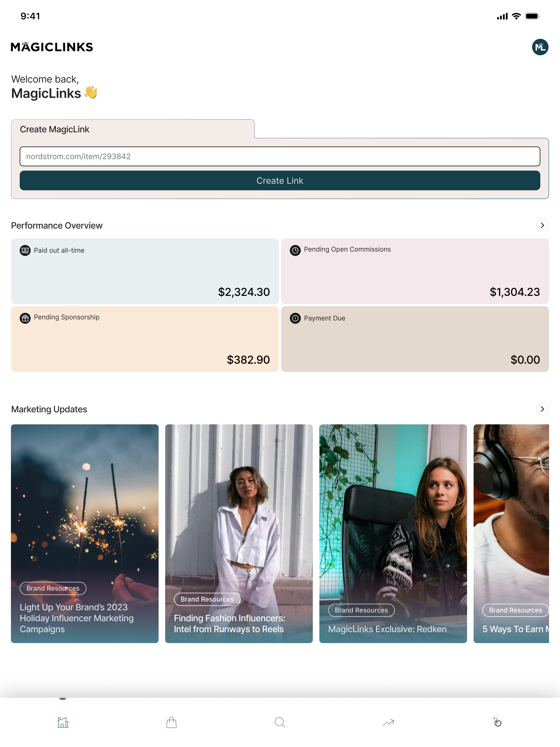Click the Payment Due alert icon
Image resolution: width=560 pixels, height=747 pixels.
coord(295,318)
